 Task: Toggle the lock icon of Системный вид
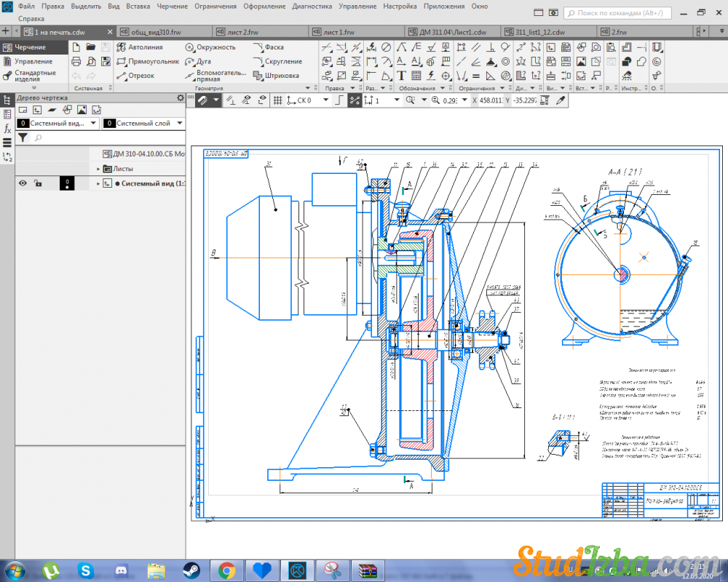point(38,183)
